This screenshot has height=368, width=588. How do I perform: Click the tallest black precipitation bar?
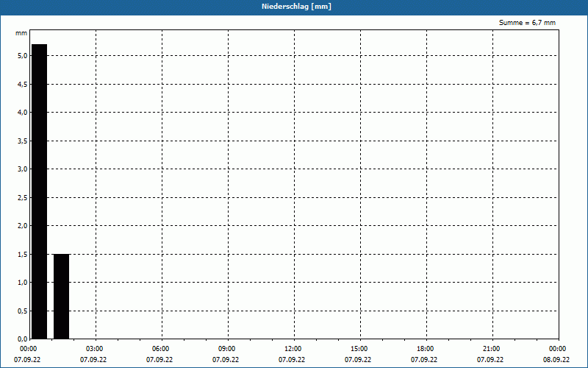point(39,191)
